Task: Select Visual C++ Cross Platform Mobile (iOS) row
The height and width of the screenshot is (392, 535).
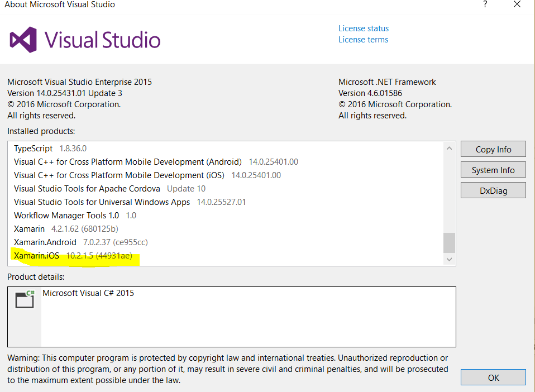Action: coord(225,175)
